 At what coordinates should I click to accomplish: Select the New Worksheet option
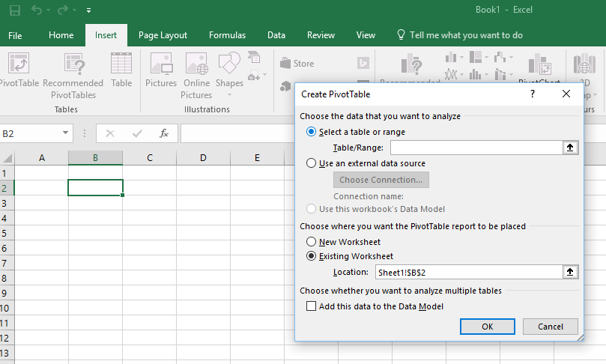[x=312, y=242]
